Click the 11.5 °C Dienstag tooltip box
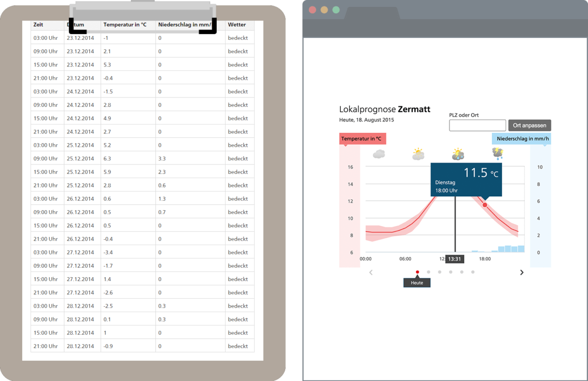Screen dimensions: 588x381 [466, 180]
